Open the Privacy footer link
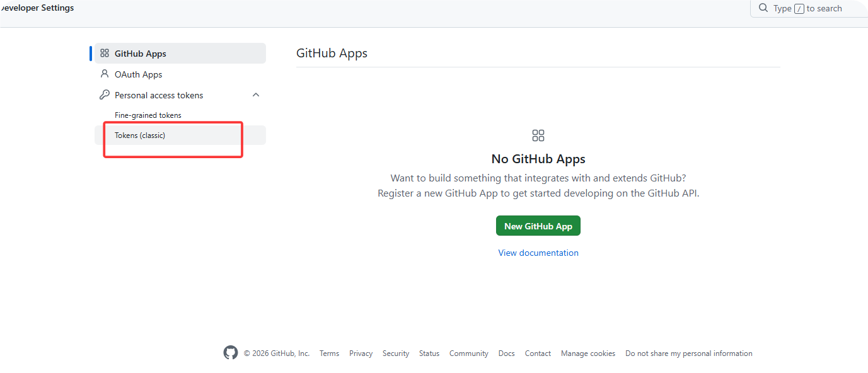The width and height of the screenshot is (868, 373). pos(361,353)
